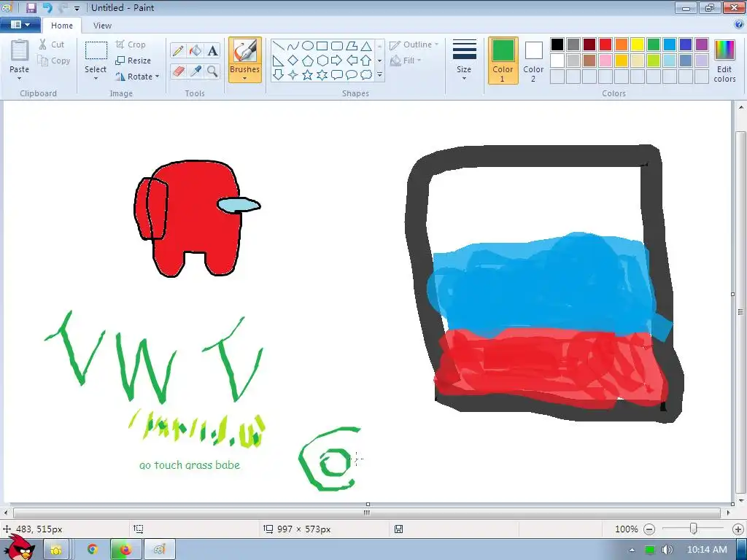Choose the Polygon shape

[x=352, y=46]
